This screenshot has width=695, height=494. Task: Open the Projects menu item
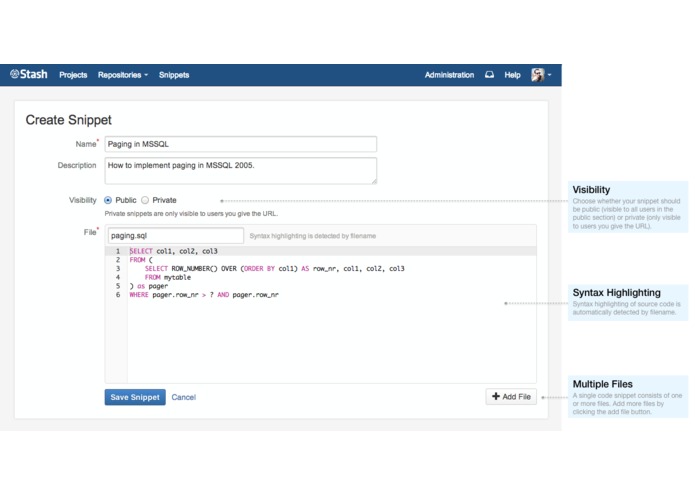point(73,75)
